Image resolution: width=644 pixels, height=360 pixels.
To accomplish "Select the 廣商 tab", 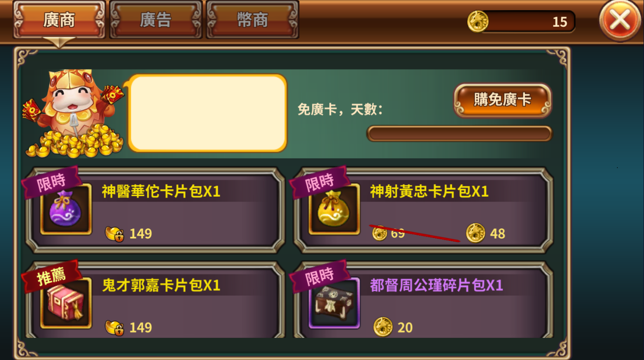I will tap(59, 19).
